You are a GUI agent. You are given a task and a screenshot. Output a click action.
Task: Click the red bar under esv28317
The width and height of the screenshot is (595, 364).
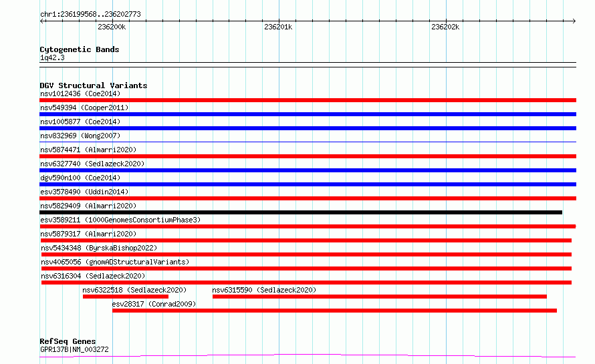(x=335, y=311)
